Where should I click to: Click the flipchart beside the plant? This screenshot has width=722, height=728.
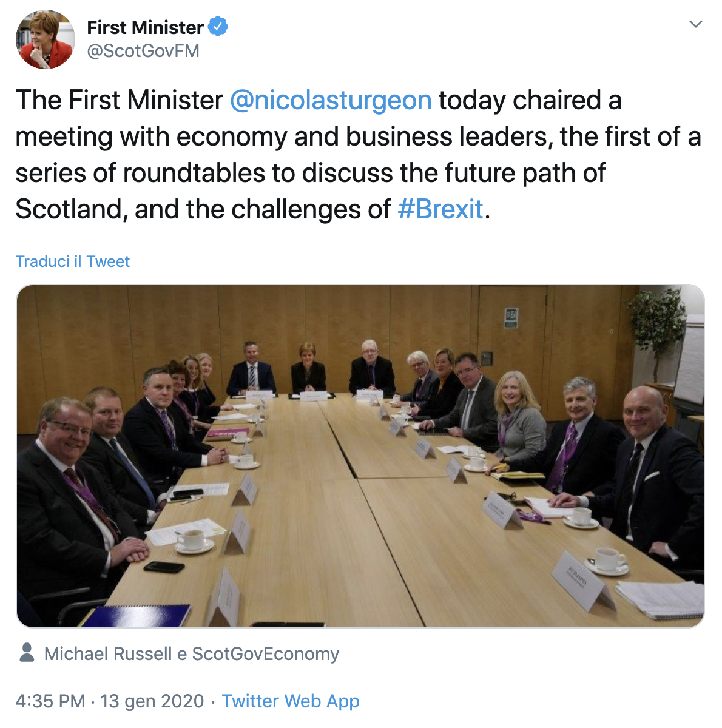click(x=690, y=361)
